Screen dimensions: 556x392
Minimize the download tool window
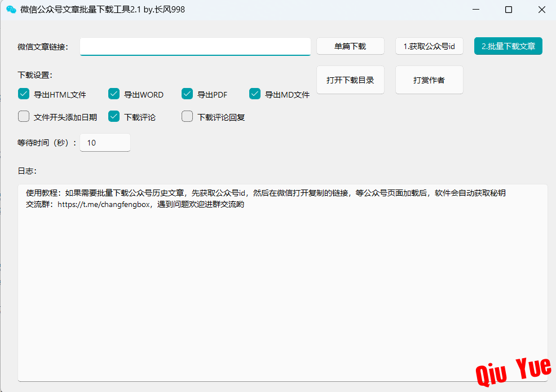(476, 10)
